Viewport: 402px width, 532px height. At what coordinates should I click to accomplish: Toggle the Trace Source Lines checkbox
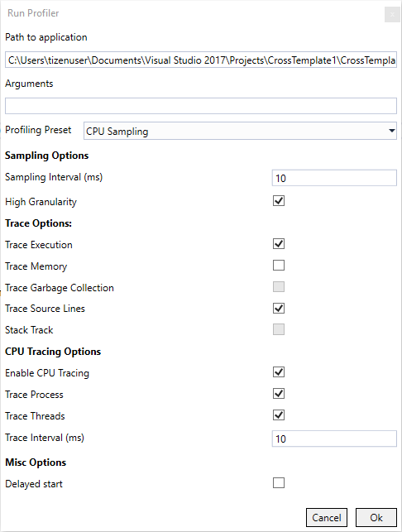279,309
